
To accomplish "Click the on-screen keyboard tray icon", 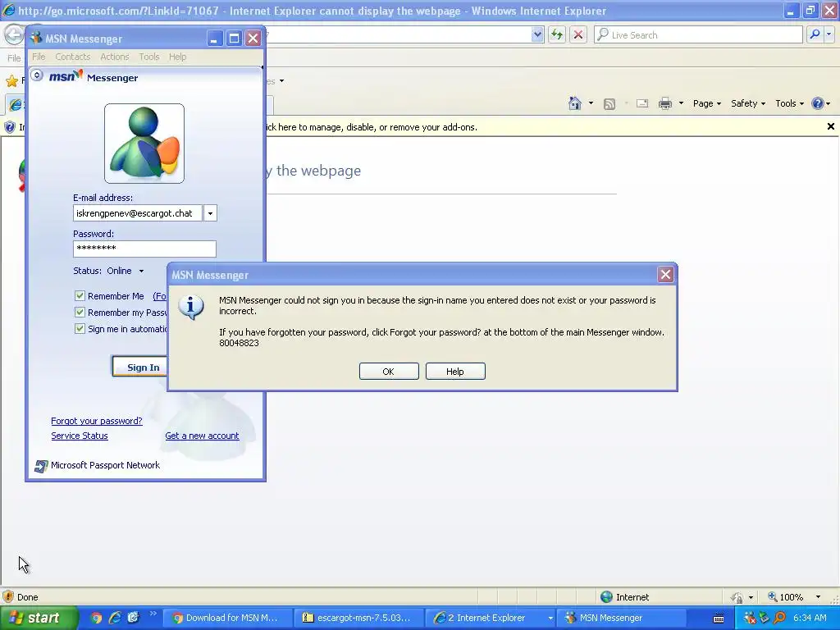I will pos(719,619).
